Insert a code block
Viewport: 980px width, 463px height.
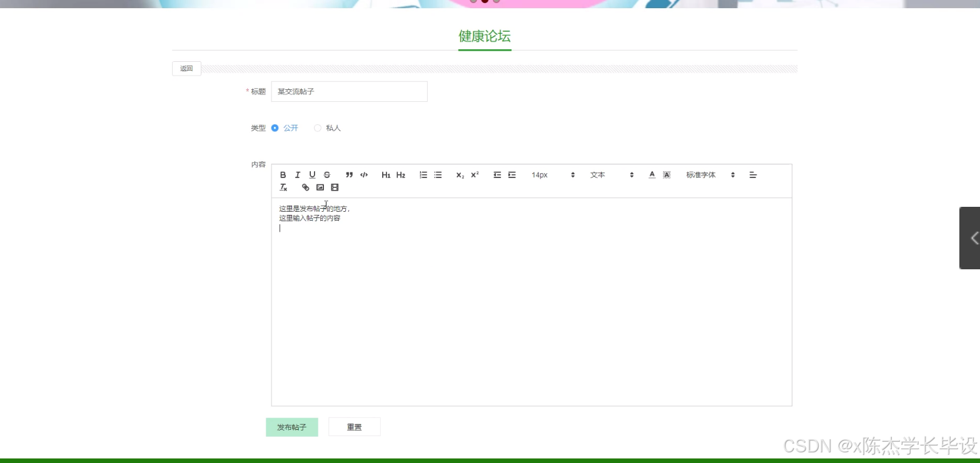click(x=363, y=174)
